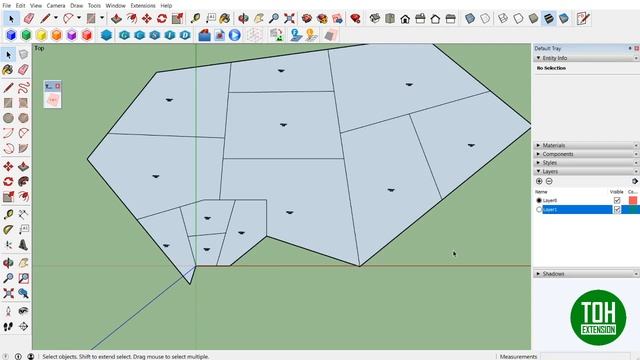Click the blue play button extension icon
The width and height of the screenshot is (640, 360).
[235, 35]
